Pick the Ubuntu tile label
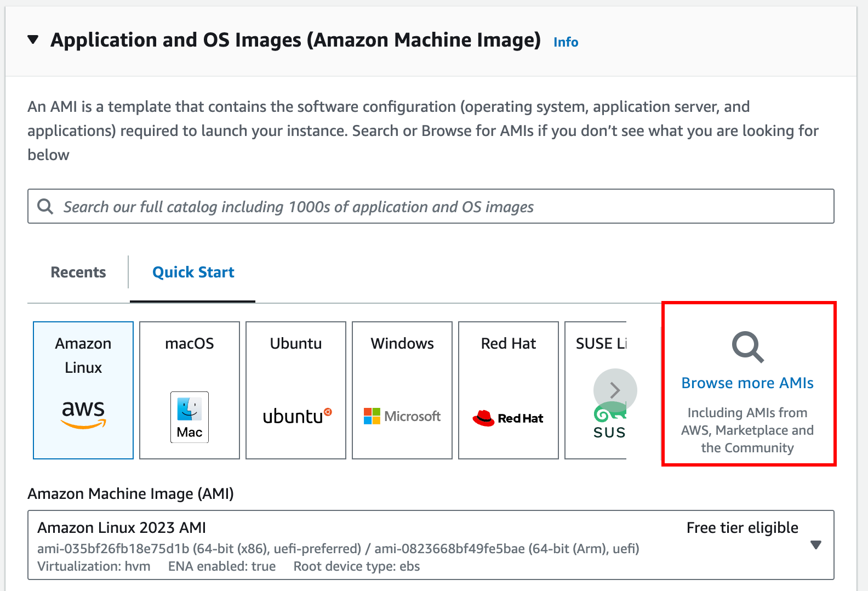The height and width of the screenshot is (591, 868). [296, 344]
